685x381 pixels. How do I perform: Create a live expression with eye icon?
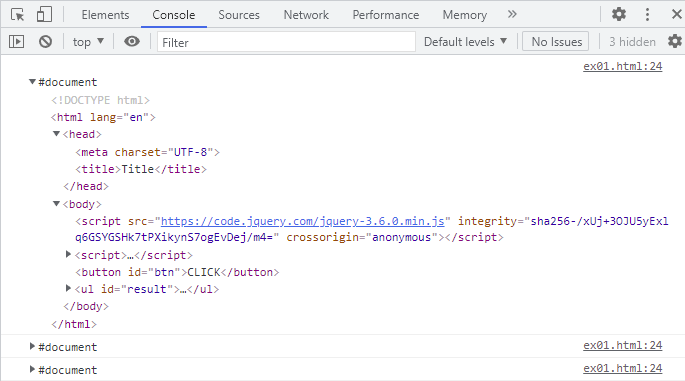(131, 42)
